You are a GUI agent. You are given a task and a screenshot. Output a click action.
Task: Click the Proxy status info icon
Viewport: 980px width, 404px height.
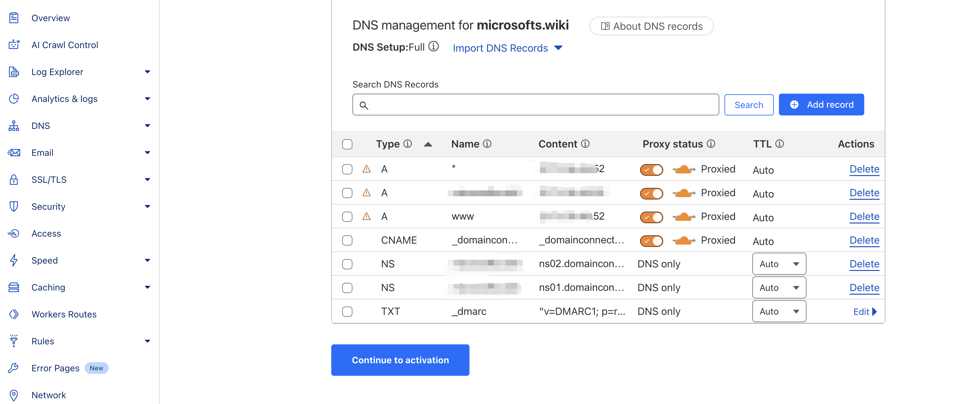[711, 144]
